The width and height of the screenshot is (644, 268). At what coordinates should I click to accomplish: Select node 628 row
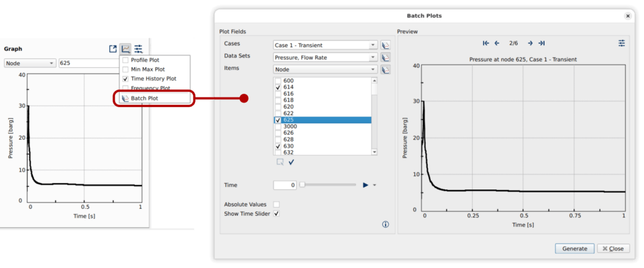coord(323,139)
